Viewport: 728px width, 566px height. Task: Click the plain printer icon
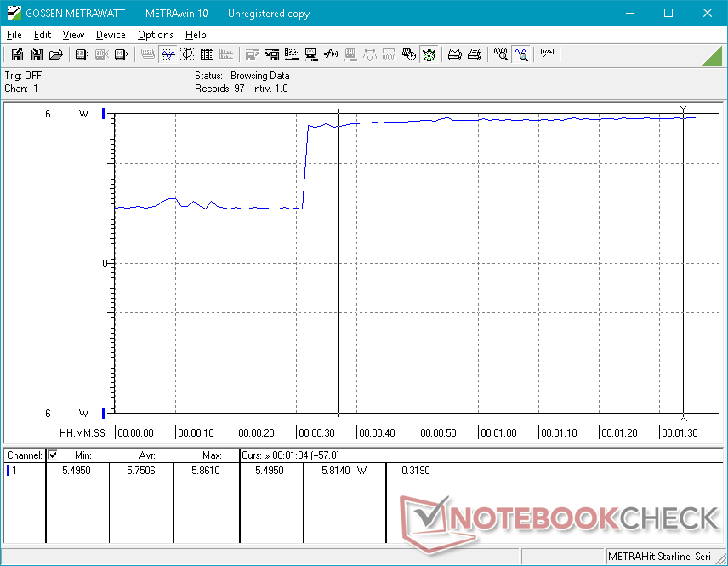pyautogui.click(x=474, y=54)
